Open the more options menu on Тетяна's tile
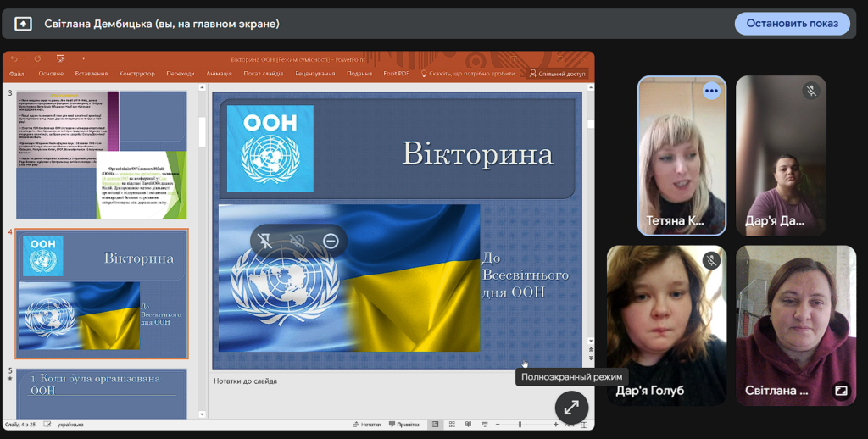 [711, 91]
